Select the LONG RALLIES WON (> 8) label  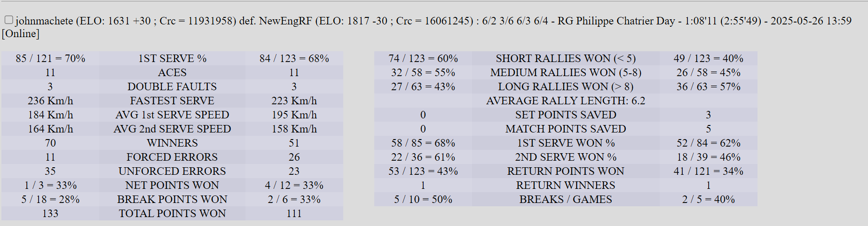(566, 86)
